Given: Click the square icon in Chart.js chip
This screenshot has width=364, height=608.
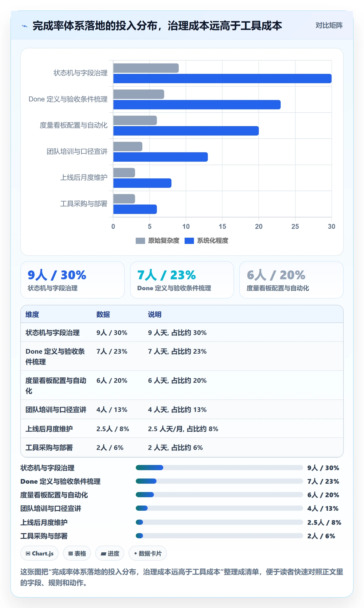Looking at the screenshot, I should pos(28,553).
